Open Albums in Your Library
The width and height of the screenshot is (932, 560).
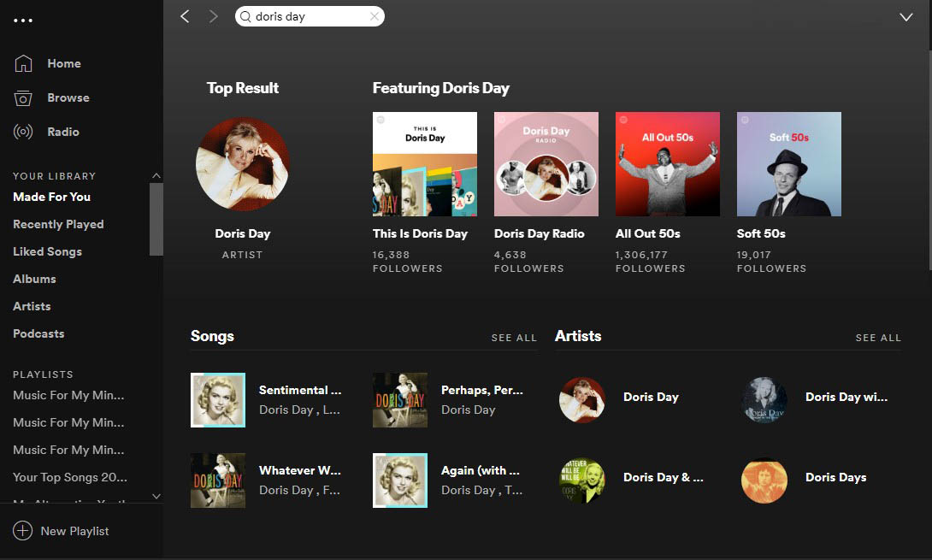point(34,279)
